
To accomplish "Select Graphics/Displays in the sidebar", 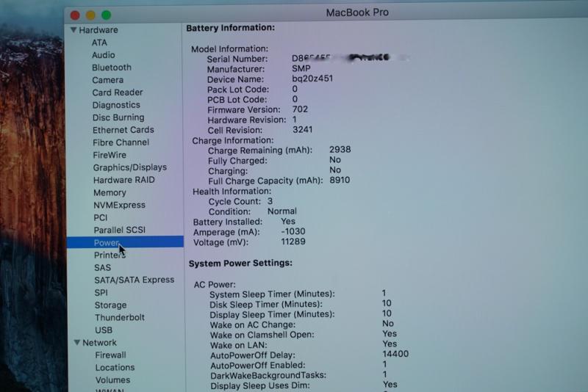I will (130, 167).
